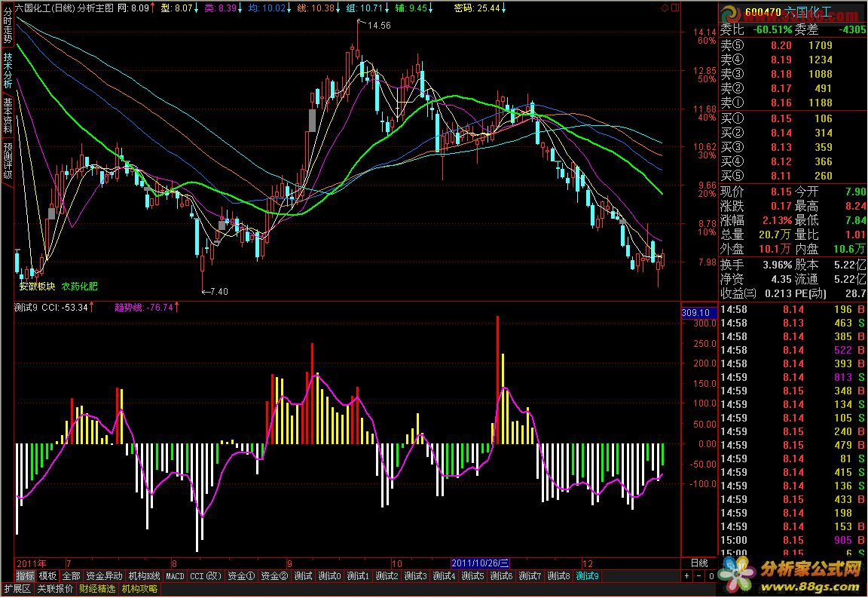Click the 换手 3.96% value
This screenshot has width=868, height=598.
[778, 265]
